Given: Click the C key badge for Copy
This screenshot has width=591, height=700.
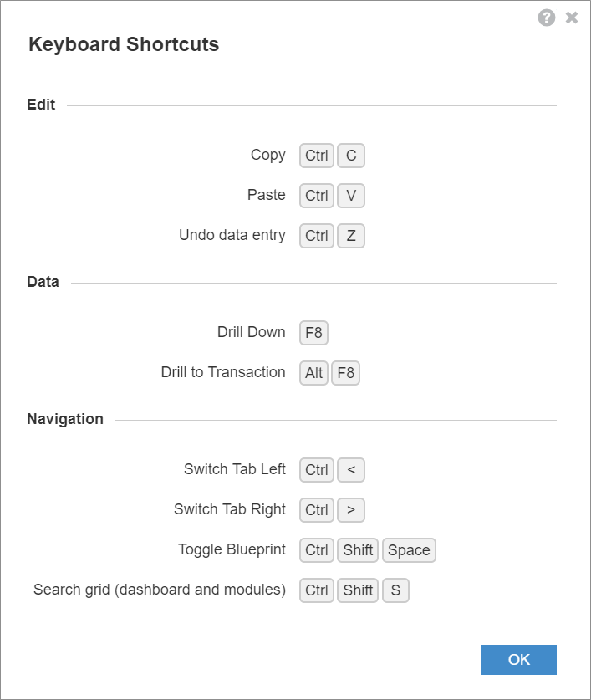Looking at the screenshot, I should 351,156.
